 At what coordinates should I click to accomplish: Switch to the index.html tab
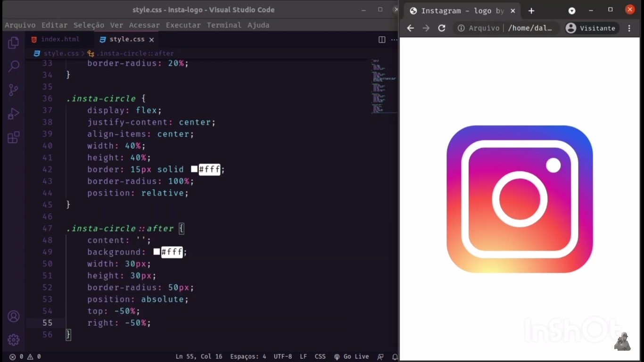click(60, 39)
